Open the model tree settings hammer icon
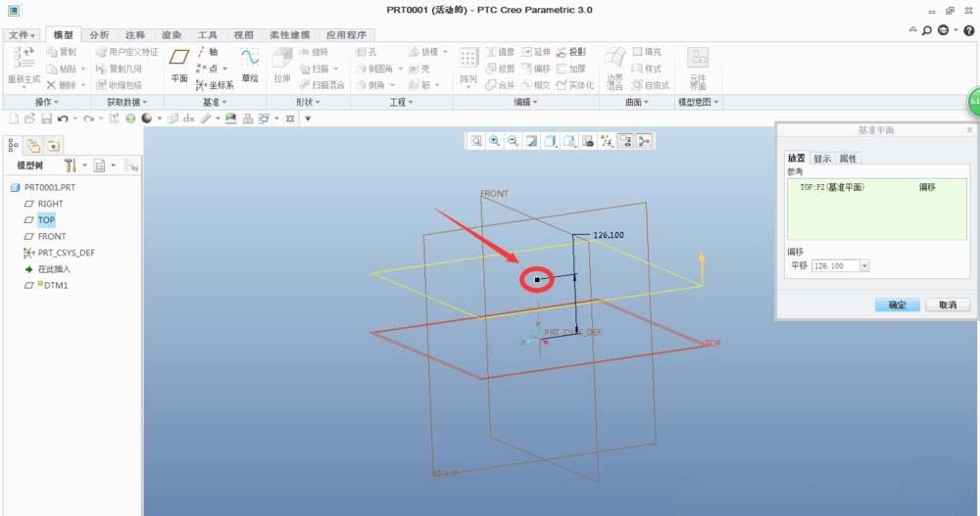Viewport: 980px width, 516px height. pyautogui.click(x=70, y=165)
